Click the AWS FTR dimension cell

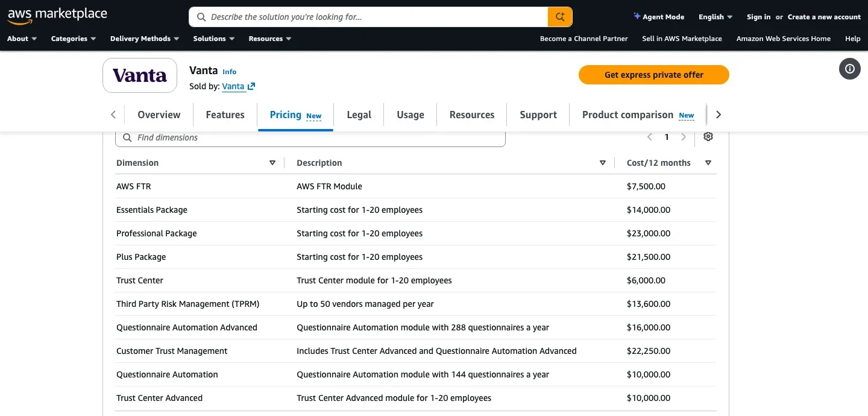click(134, 186)
